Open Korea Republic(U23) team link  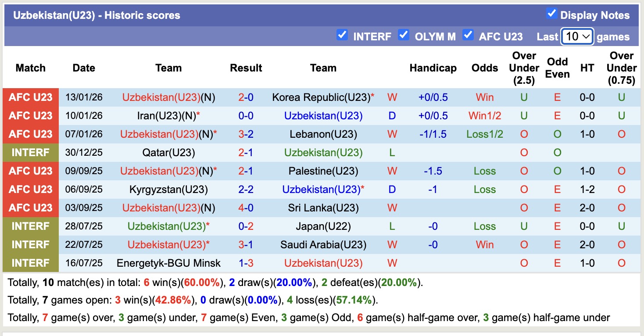pos(321,97)
